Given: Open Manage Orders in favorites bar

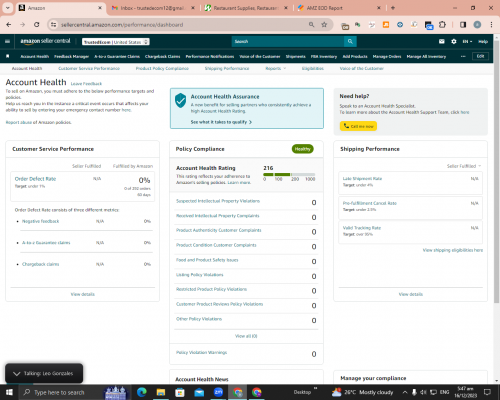Looking at the screenshot, I should 387,56.
